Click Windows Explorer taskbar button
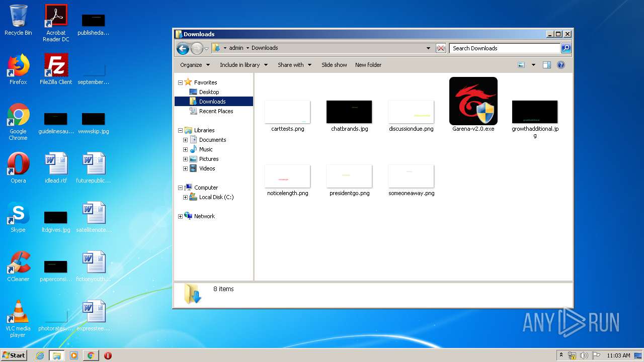The height and width of the screenshot is (362, 644). tap(57, 355)
